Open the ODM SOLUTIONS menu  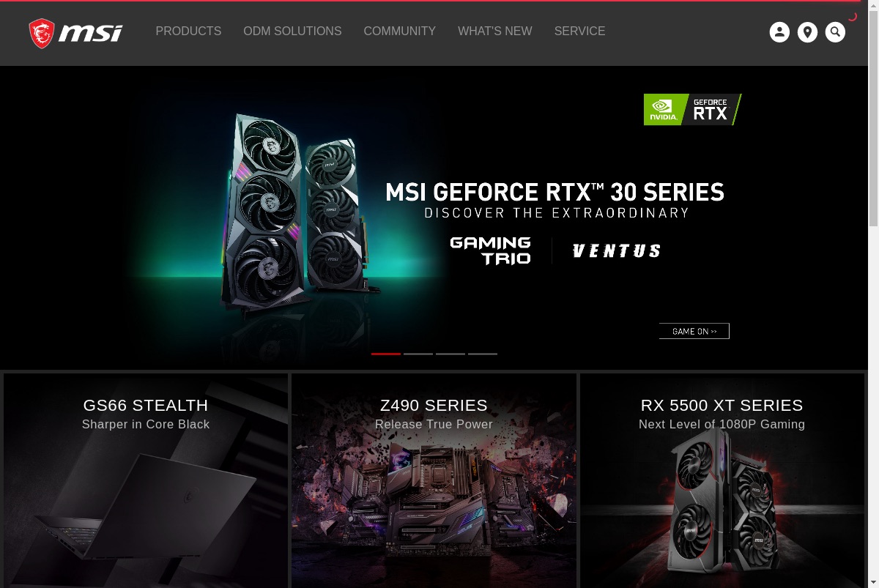(x=292, y=31)
